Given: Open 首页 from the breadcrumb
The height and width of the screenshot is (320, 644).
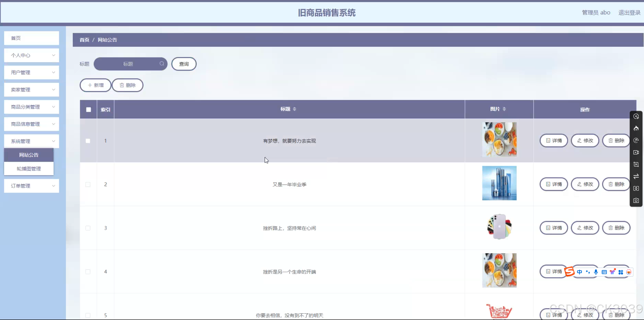Looking at the screenshot, I should tap(84, 40).
